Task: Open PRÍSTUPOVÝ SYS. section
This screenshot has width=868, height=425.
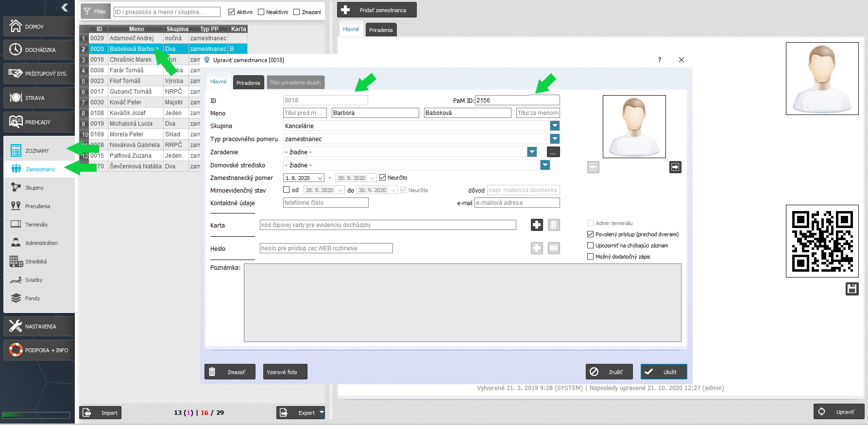Action: tap(39, 73)
